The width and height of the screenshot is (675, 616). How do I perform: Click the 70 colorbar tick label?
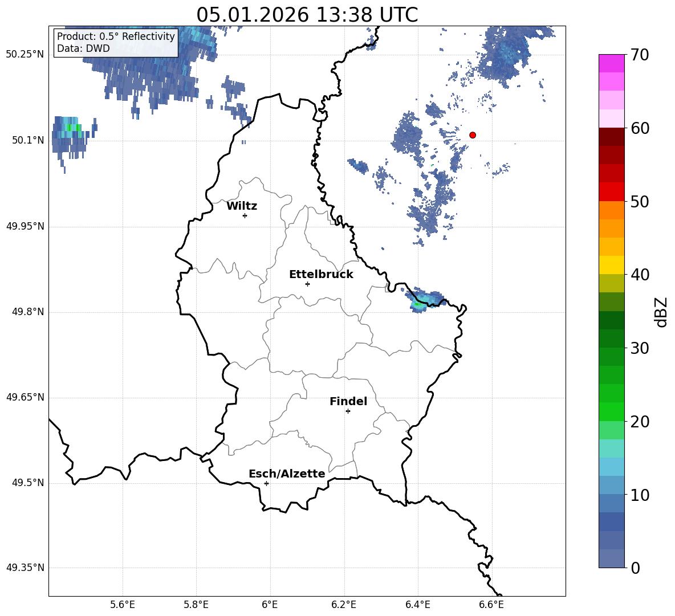coord(639,55)
